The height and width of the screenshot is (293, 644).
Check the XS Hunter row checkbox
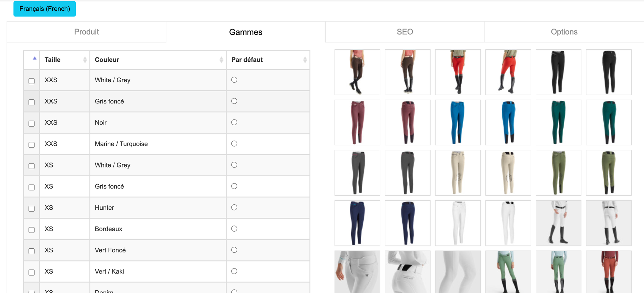click(32, 208)
